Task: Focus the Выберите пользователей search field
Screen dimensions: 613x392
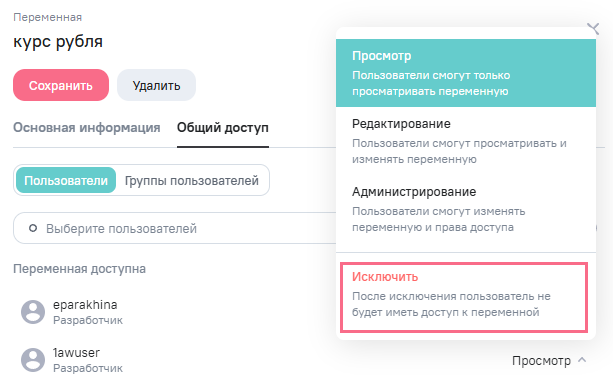Action: (x=175, y=228)
